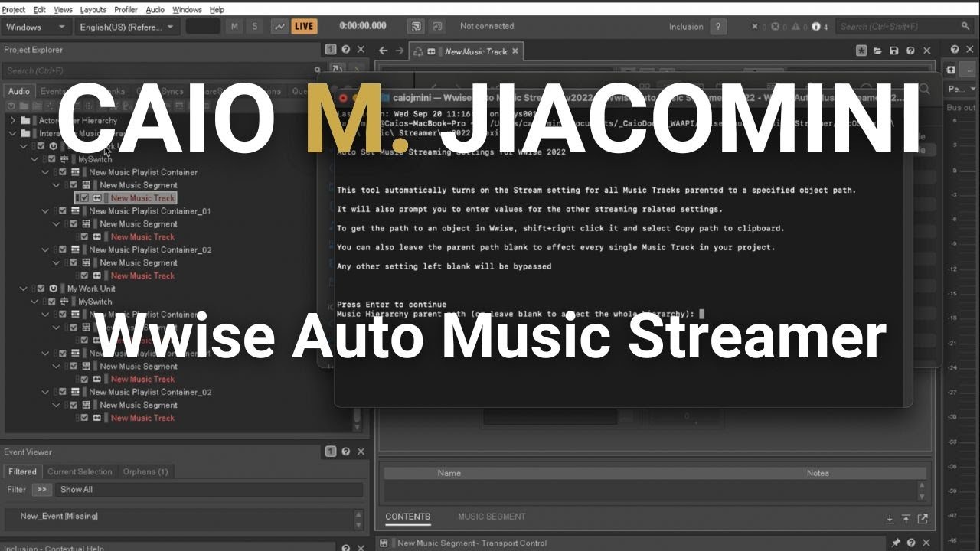Image resolution: width=980 pixels, height=551 pixels.
Task: Select New_Event [Missing] in Event Viewer
Action: pyautogui.click(x=59, y=516)
